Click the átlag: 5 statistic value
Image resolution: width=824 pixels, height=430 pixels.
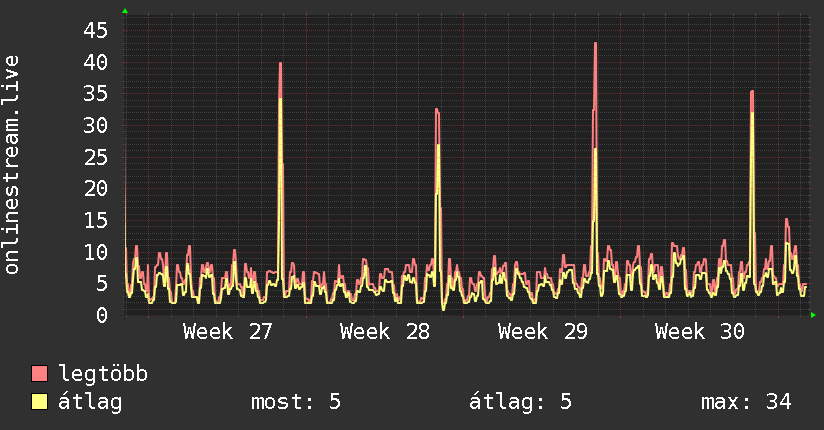(520, 402)
